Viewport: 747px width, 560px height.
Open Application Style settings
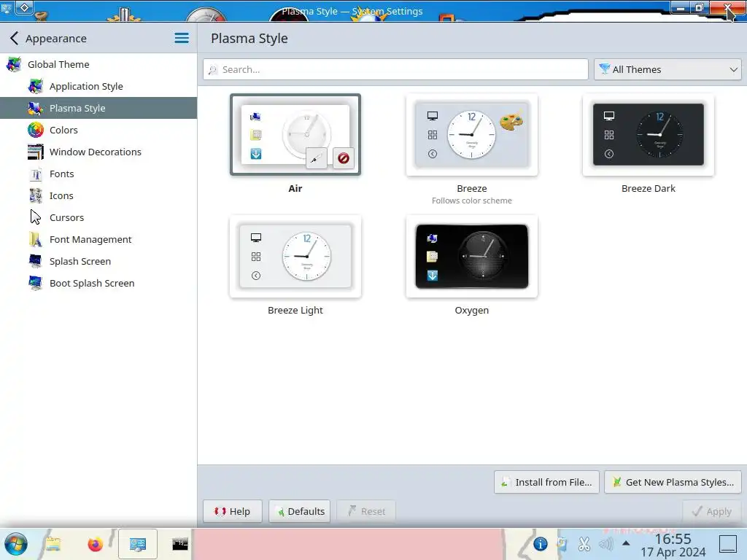click(98, 86)
